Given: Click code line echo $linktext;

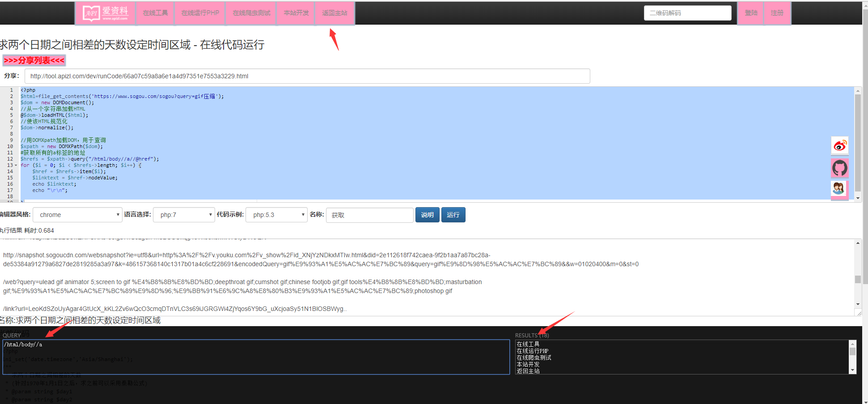Looking at the screenshot, I should pyautogui.click(x=54, y=184).
